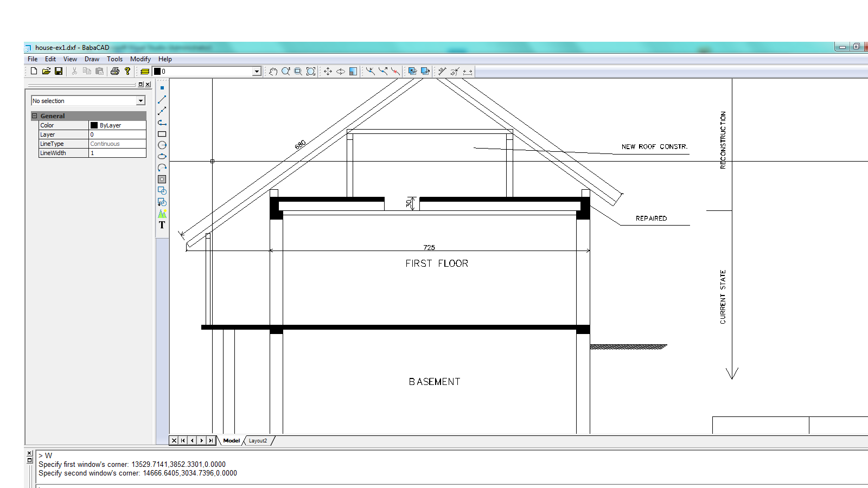Open the File menu
This screenshot has width=868, height=488.
click(x=33, y=59)
